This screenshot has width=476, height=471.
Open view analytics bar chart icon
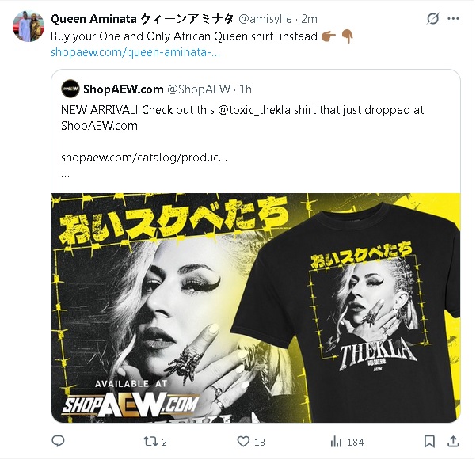336,442
